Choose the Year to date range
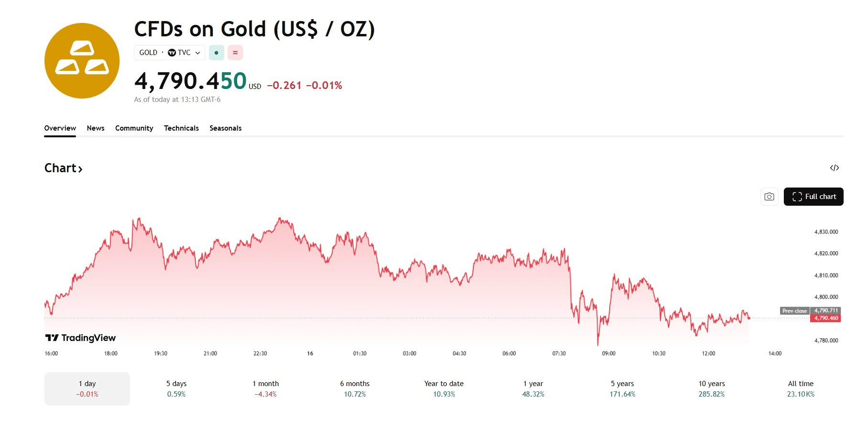868x421 pixels. click(x=444, y=388)
